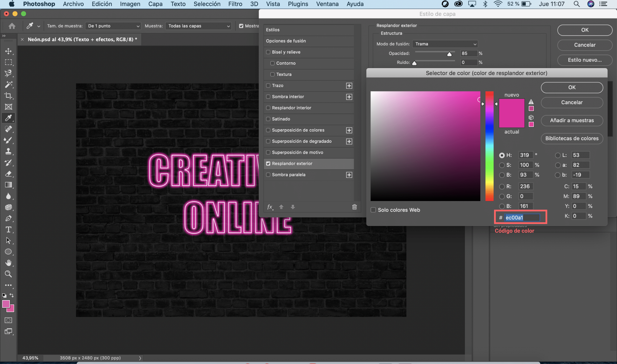Screen dimensions: 617x364
Task: Select the Type tool
Action: (x=8, y=229)
